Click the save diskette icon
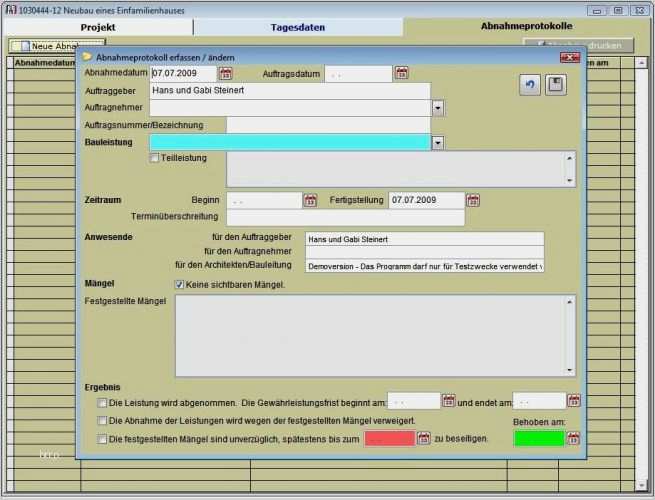This screenshot has width=655, height=500. tap(555, 86)
